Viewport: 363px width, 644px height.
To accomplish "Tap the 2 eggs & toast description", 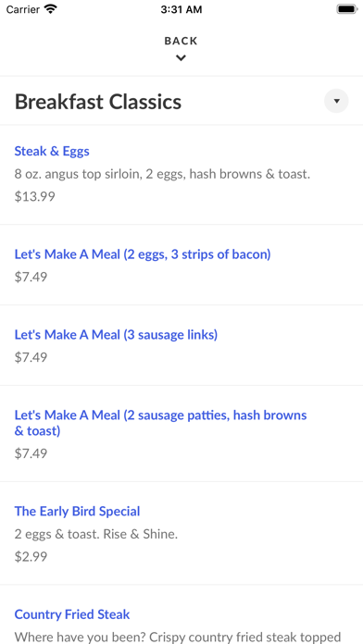I will tap(96, 534).
